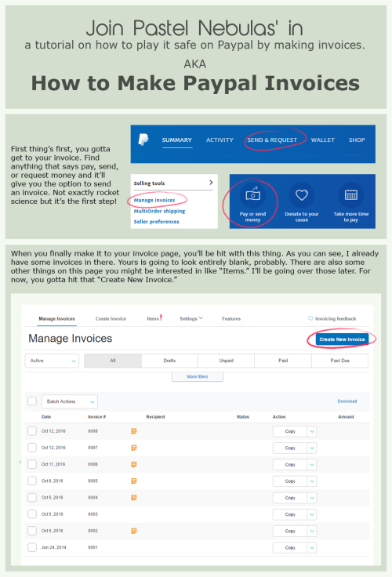Click the Invoicing feedback speech icon

click(x=310, y=318)
